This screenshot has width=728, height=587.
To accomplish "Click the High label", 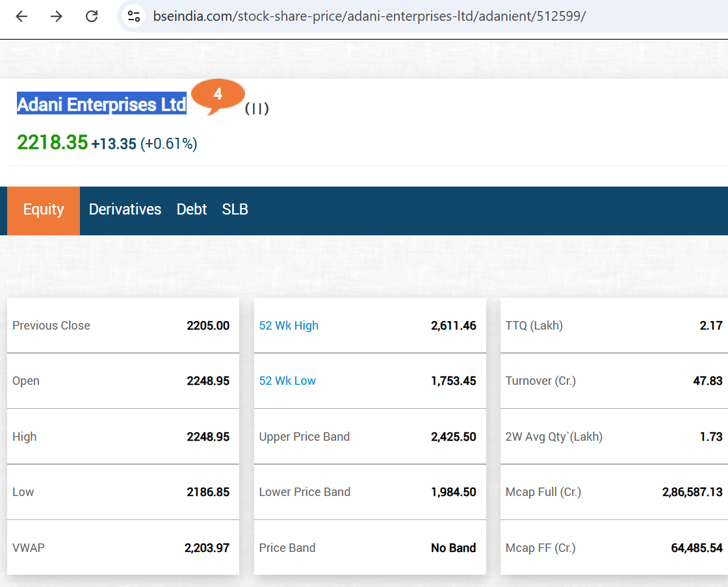I will [x=24, y=437].
